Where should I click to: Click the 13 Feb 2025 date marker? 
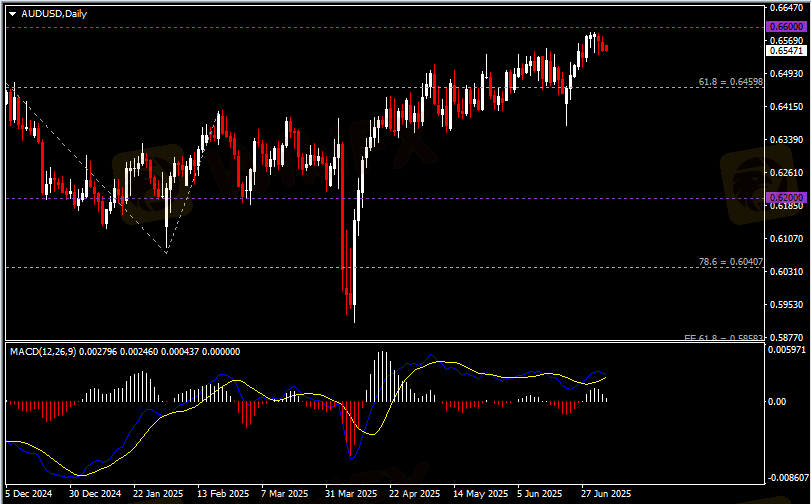(222, 494)
